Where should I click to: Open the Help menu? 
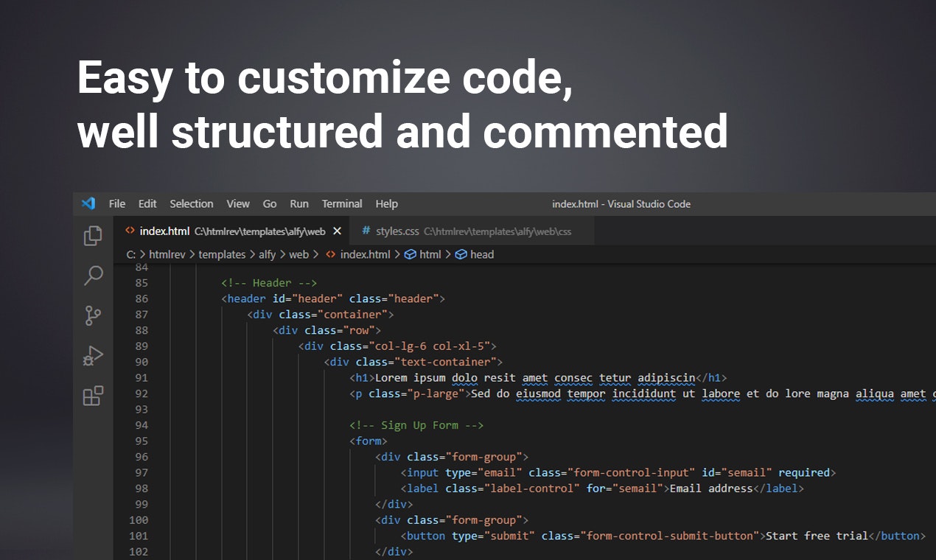coord(386,204)
